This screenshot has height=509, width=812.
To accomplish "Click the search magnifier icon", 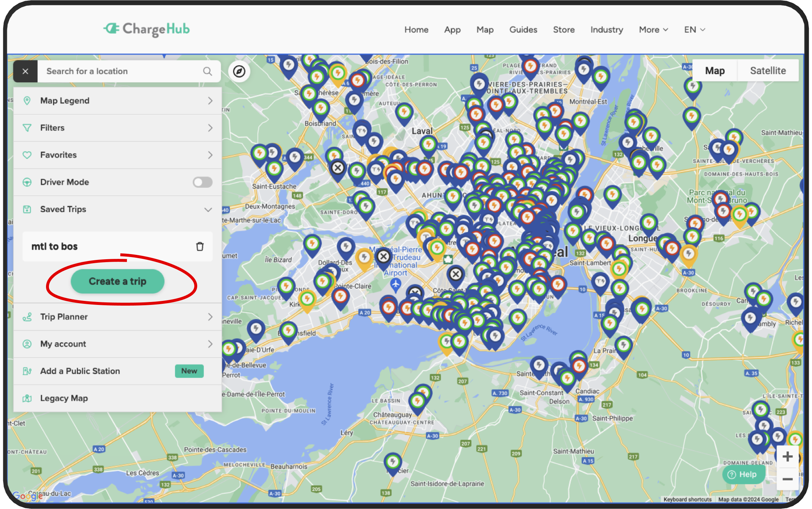I will click(208, 71).
